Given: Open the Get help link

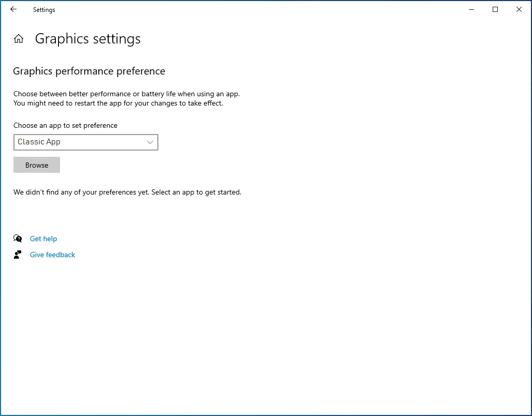Looking at the screenshot, I should pyautogui.click(x=43, y=239).
